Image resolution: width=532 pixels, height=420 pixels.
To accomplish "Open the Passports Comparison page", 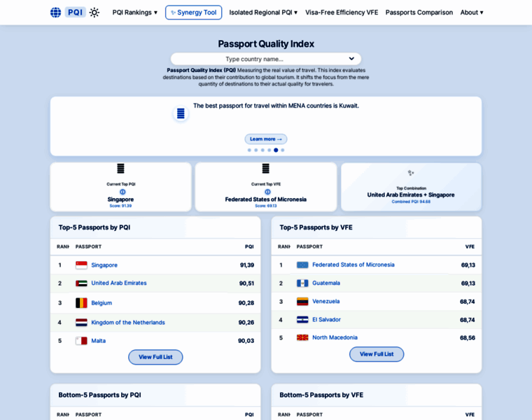I will point(419,13).
